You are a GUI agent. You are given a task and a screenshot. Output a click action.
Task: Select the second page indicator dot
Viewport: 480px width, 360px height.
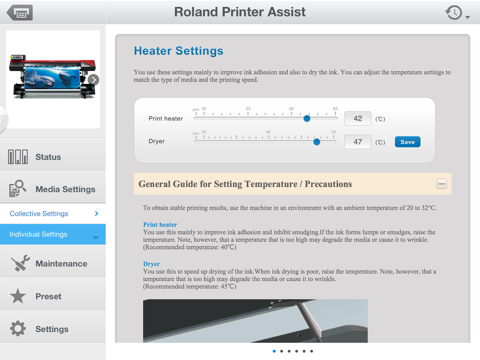pyautogui.click(x=282, y=351)
